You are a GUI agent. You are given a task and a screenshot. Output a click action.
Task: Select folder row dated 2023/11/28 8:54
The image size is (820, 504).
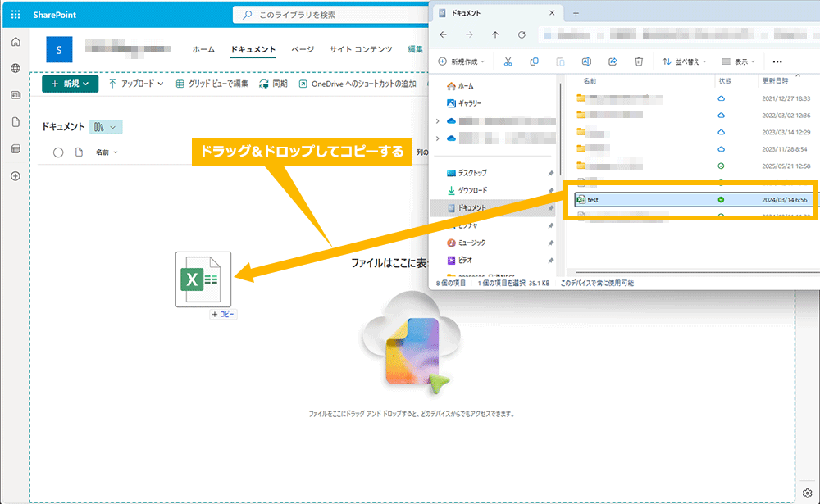(x=693, y=149)
